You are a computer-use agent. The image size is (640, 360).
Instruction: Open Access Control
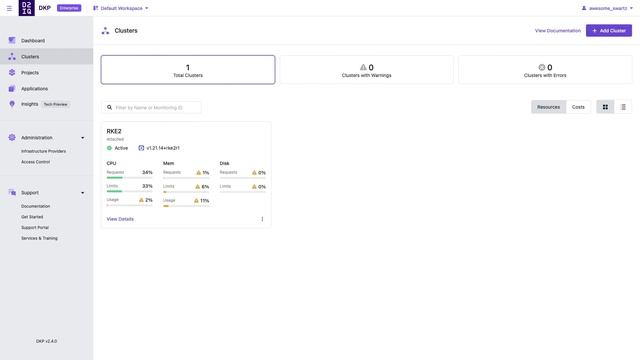[36, 162]
